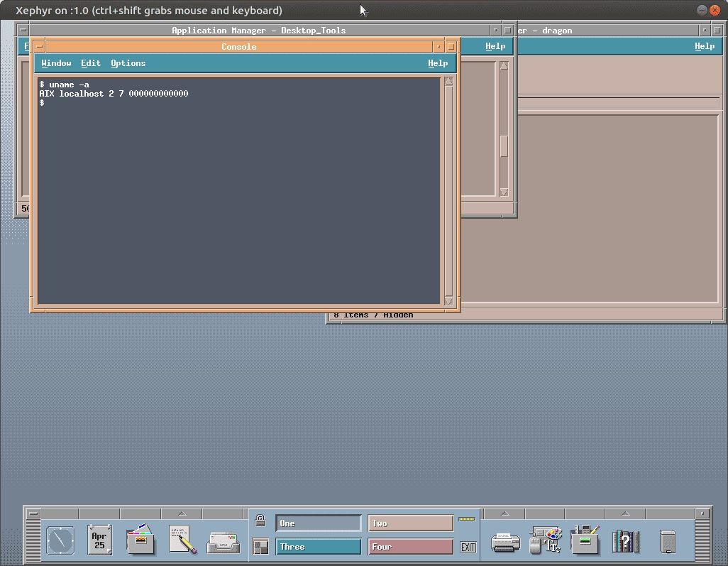Minimize the Xephyr host window

click(702, 10)
